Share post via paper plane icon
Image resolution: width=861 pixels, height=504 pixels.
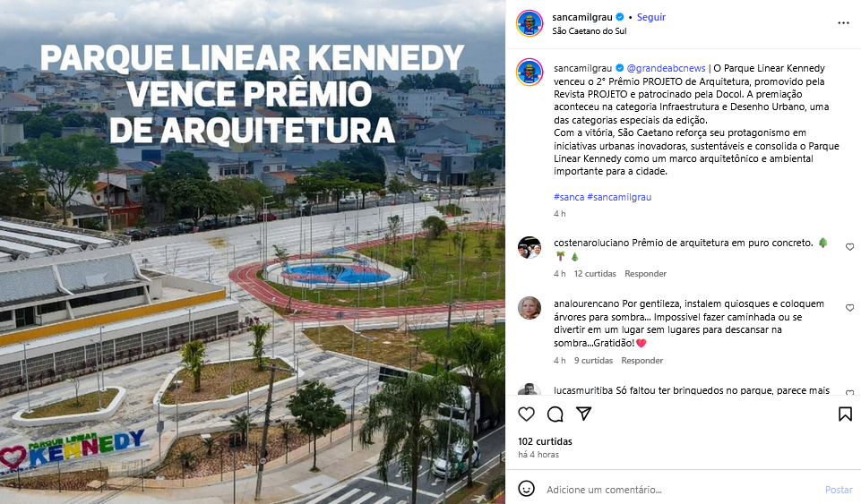pyautogui.click(x=583, y=414)
